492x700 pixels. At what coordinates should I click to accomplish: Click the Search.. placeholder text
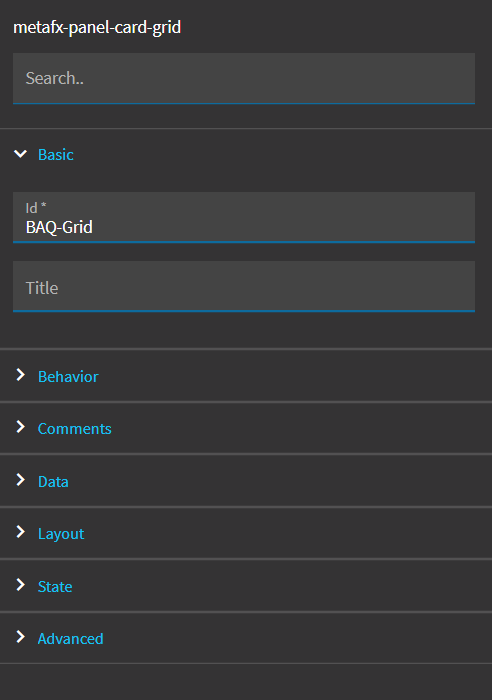coord(54,78)
